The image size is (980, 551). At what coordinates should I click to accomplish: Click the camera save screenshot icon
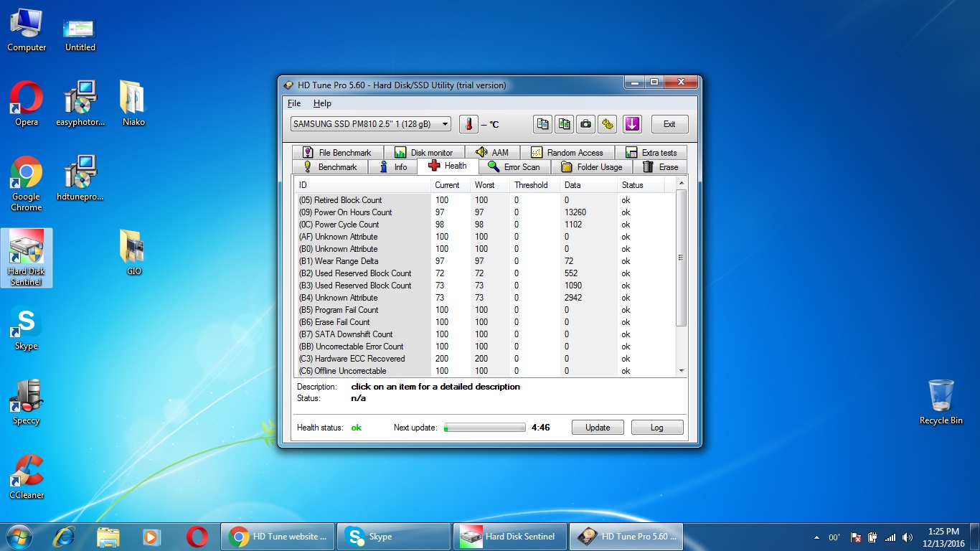pos(586,124)
